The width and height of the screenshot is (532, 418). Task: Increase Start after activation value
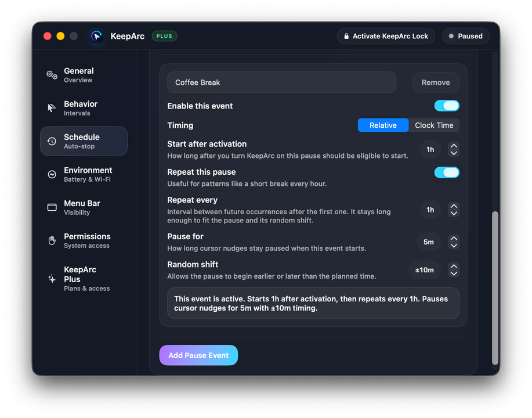click(454, 146)
